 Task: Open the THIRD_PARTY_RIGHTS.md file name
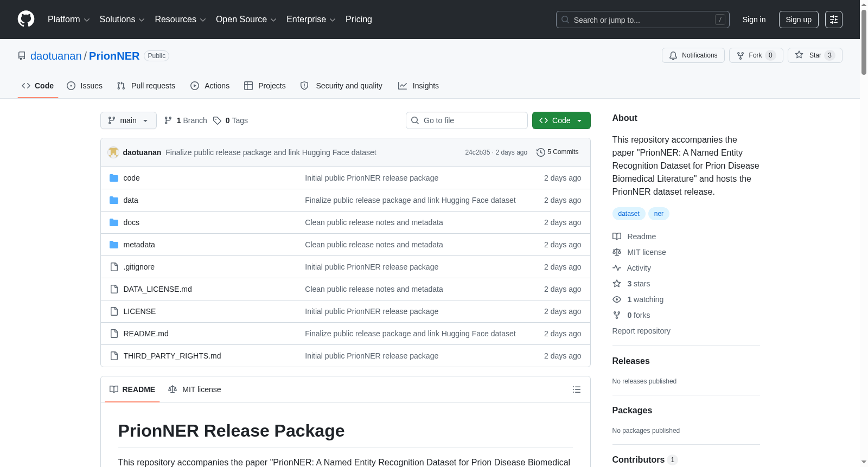click(172, 356)
